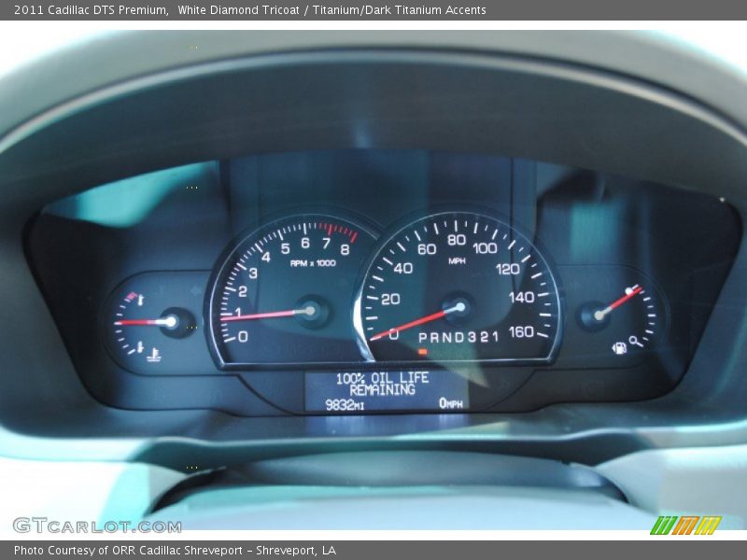Click the "6" on the tachometer
The width and height of the screenshot is (747, 560).
[305, 243]
